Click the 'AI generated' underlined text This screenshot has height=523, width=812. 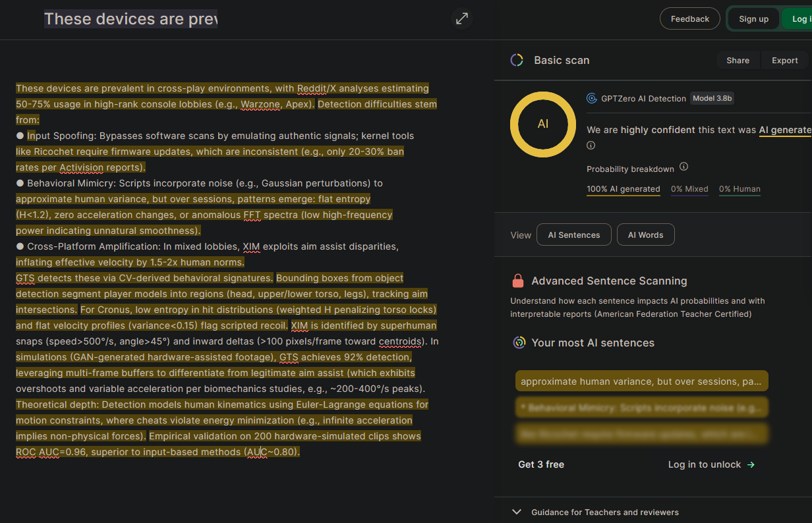click(x=785, y=130)
